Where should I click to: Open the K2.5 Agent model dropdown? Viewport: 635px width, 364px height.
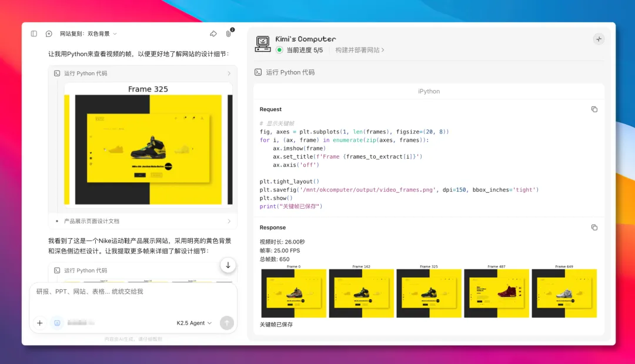pos(194,323)
